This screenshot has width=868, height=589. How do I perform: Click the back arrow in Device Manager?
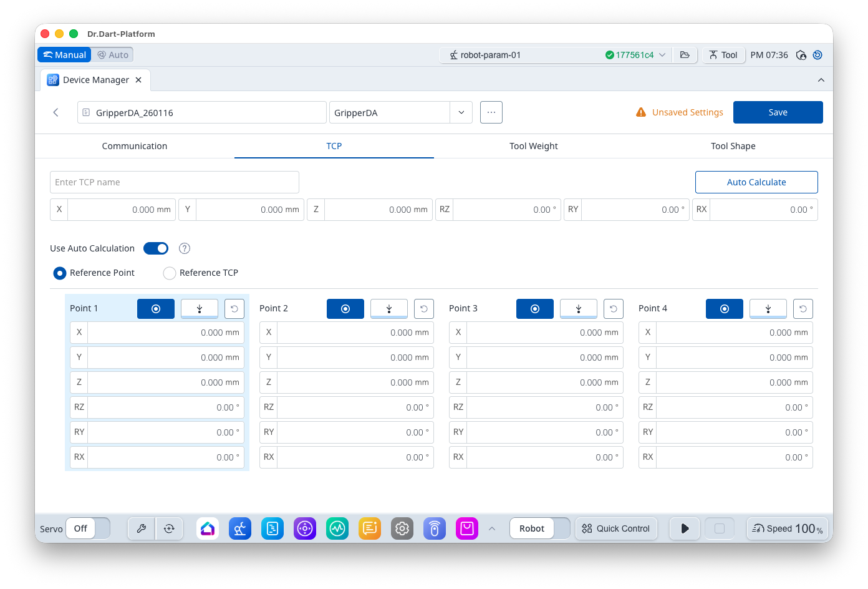click(x=55, y=112)
